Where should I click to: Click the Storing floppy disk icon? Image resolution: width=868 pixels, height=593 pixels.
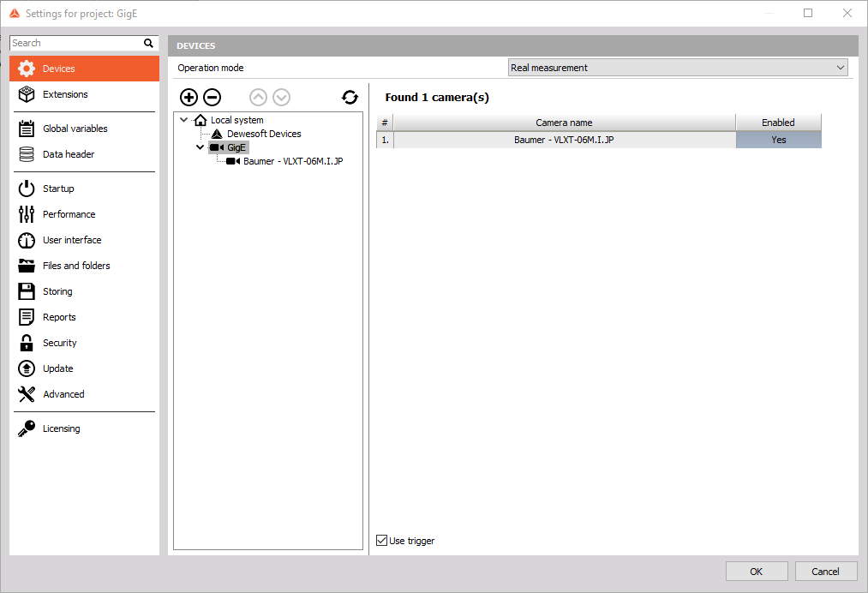(27, 291)
